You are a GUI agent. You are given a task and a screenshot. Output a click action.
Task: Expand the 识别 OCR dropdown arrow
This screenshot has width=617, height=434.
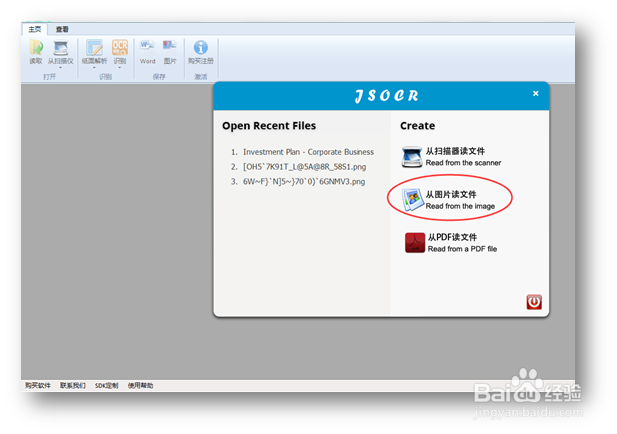[120, 68]
